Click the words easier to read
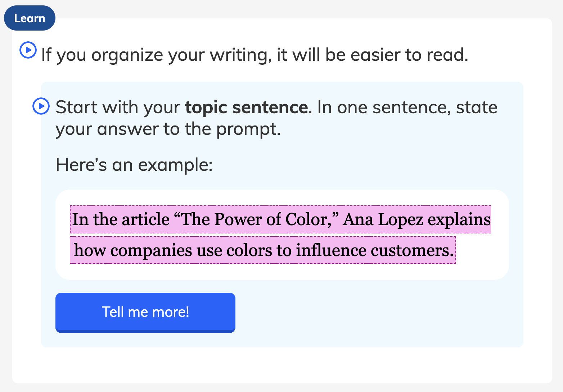The height and width of the screenshot is (392, 563). (x=409, y=55)
